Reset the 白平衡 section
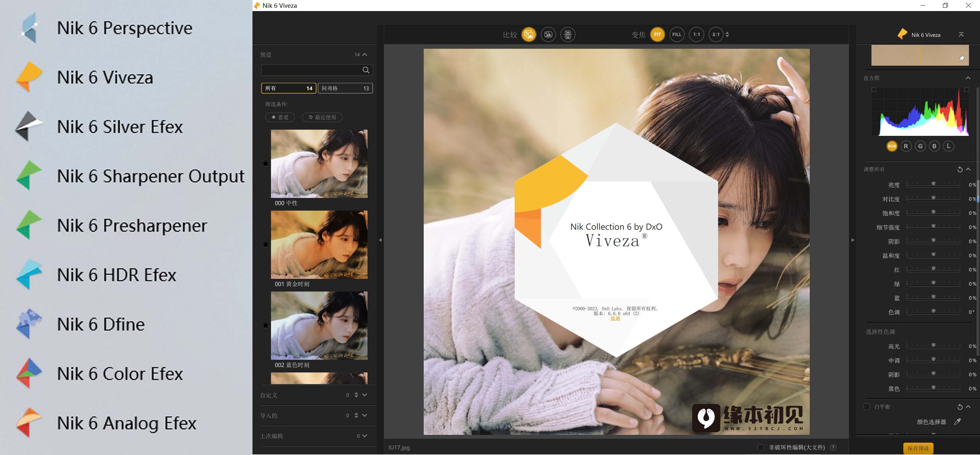Viewport: 980px width, 455px height. 960,407
